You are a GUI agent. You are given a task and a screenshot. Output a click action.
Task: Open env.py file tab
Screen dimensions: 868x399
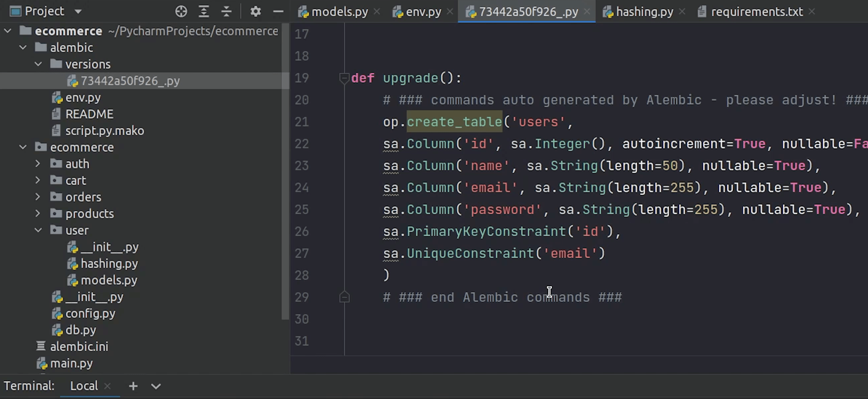(x=422, y=12)
